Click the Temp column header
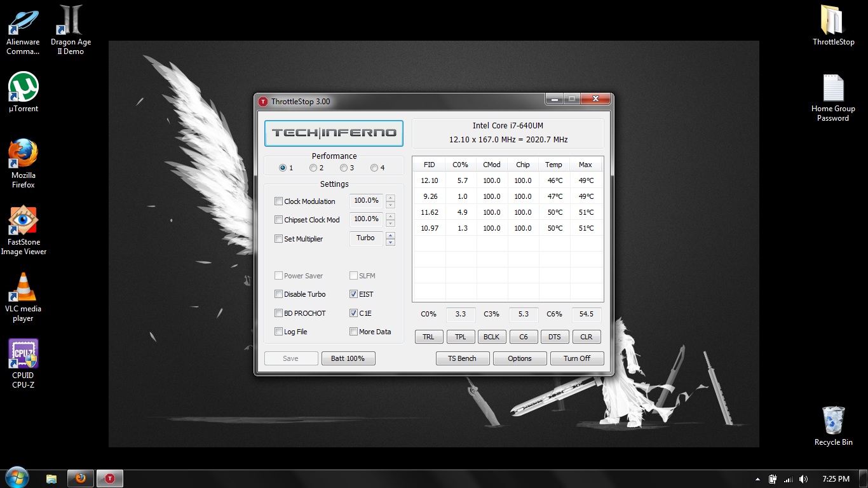The height and width of the screenshot is (488, 868). click(554, 165)
